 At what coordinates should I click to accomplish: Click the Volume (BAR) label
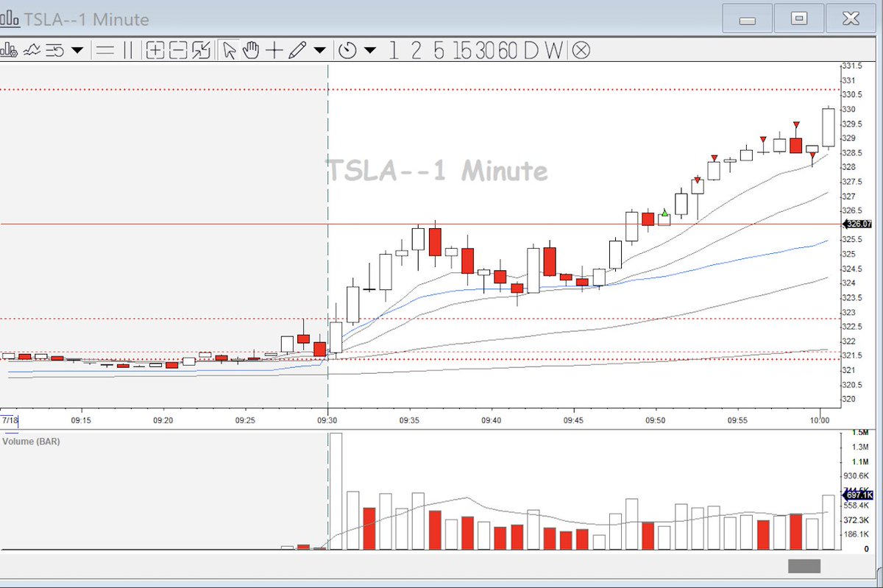pyautogui.click(x=31, y=442)
